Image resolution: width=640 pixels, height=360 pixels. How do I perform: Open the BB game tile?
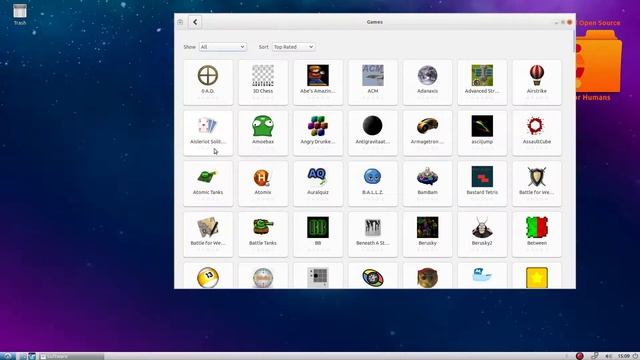point(318,234)
